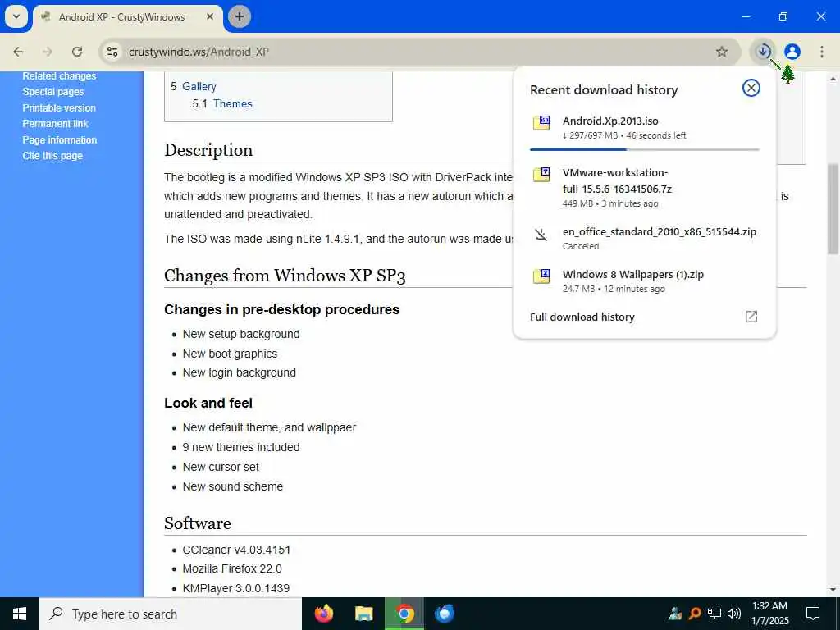This screenshot has width=840, height=630.
Task: Open the Related changes sidebar link
Action: pos(59,76)
